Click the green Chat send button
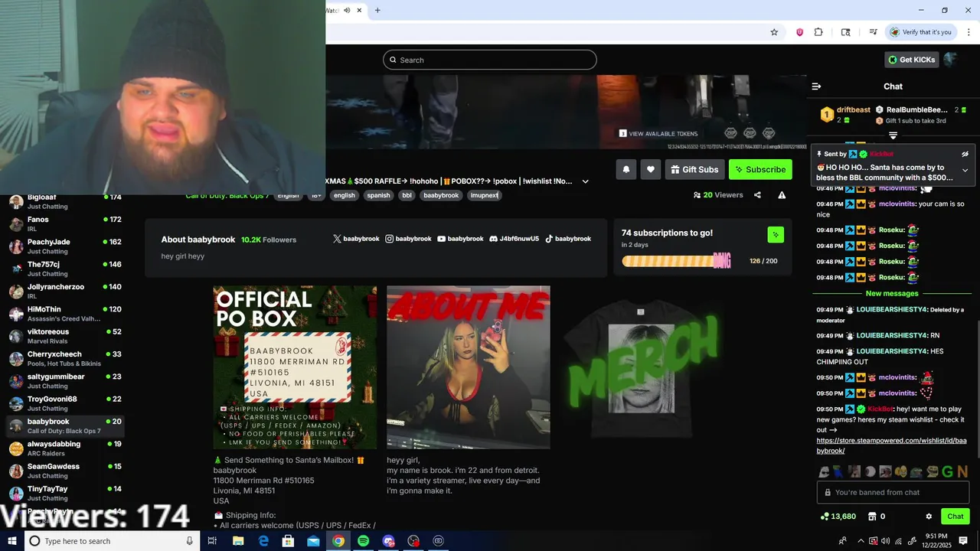 click(955, 517)
